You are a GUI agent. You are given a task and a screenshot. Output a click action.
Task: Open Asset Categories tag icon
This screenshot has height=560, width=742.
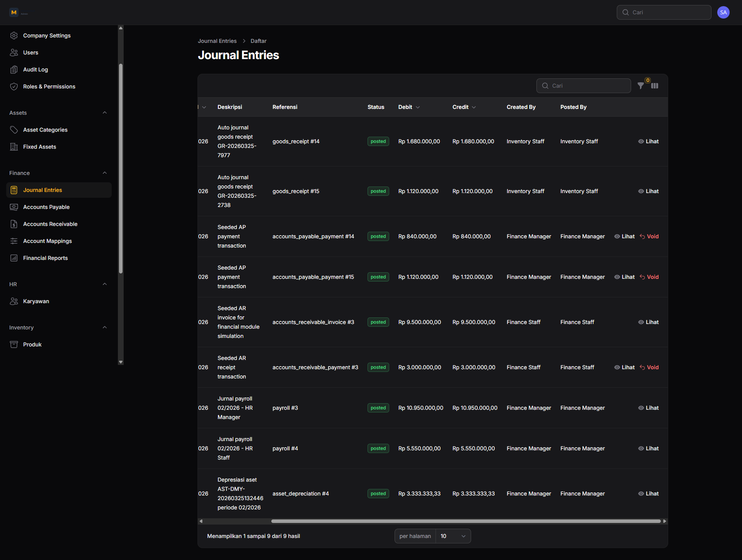pyautogui.click(x=14, y=130)
